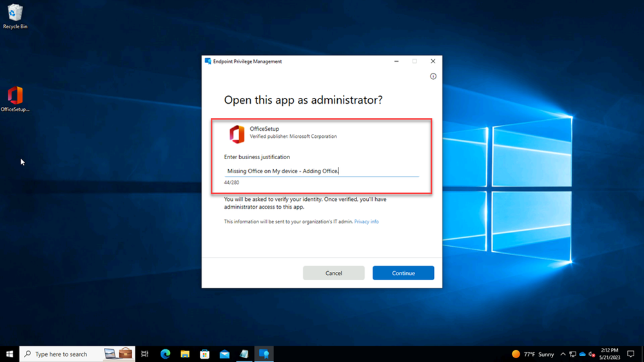Click the Endpoint Privilege Management title bar icon
This screenshot has width=644, height=362.
pos(208,61)
